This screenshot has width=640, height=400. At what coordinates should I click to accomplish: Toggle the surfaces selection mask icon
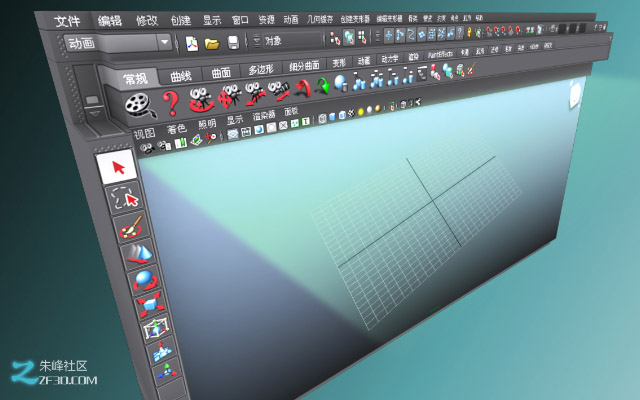[x=422, y=34]
